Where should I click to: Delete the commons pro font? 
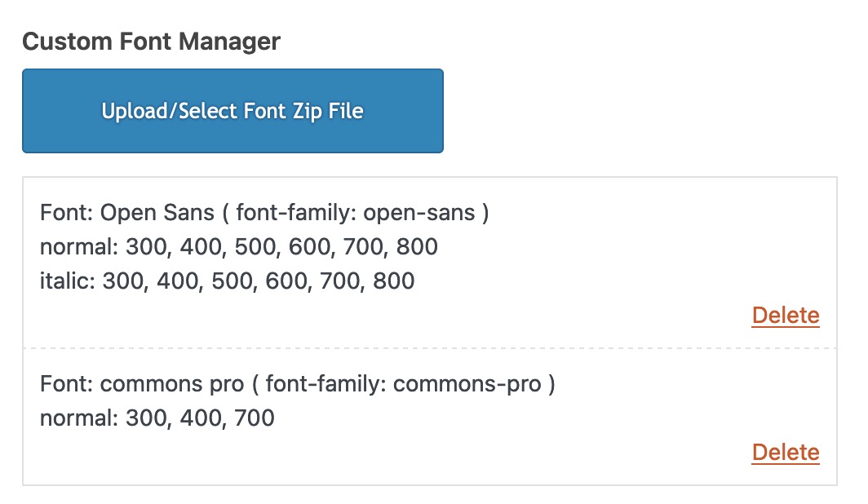point(785,453)
